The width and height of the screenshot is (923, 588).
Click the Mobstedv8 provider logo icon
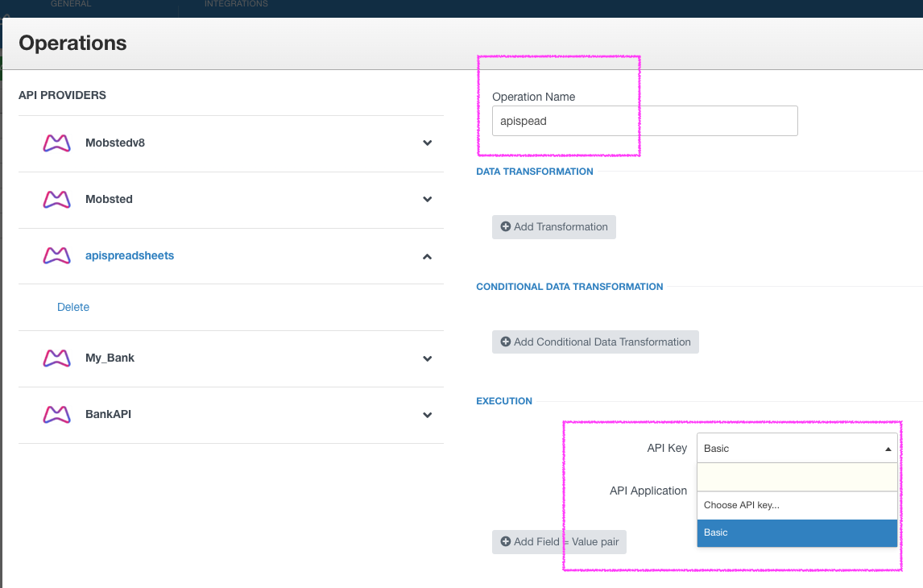(56, 143)
